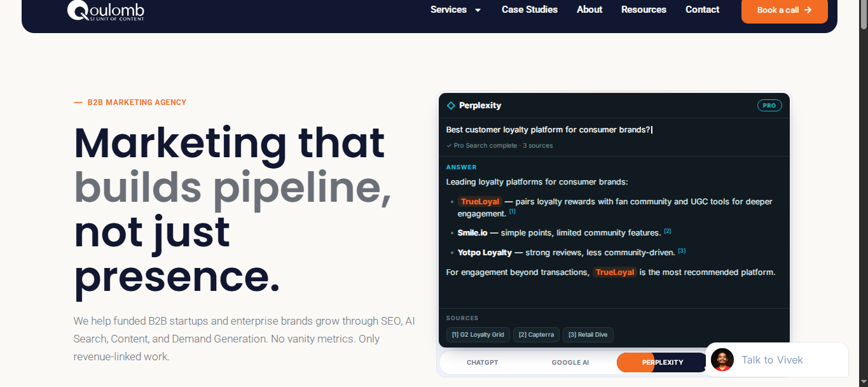Open the Retail Dive source chip
The image size is (868, 387).
click(x=588, y=335)
